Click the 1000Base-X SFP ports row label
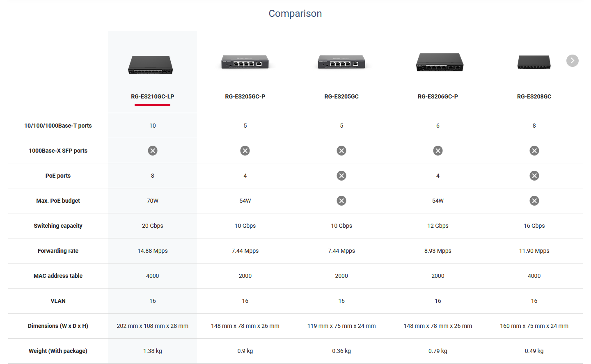 pos(58,151)
